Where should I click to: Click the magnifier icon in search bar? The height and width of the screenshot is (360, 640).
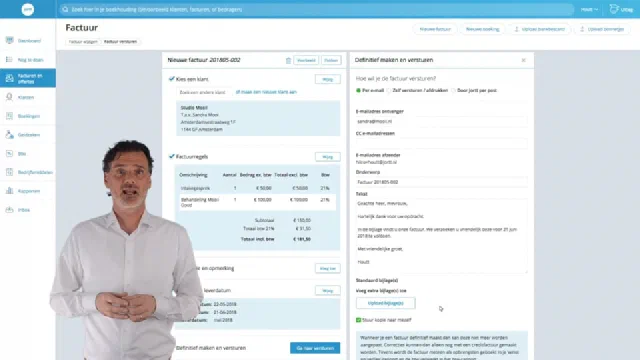[x=65, y=9]
